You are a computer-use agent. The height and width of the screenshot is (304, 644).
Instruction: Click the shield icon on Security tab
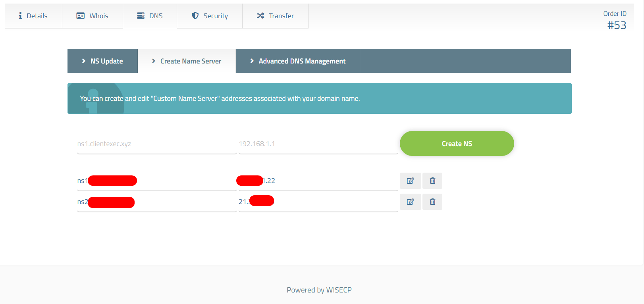195,15
